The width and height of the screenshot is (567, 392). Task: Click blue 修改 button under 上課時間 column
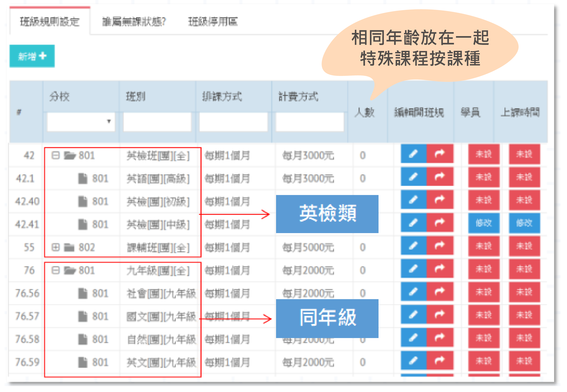[x=524, y=223]
